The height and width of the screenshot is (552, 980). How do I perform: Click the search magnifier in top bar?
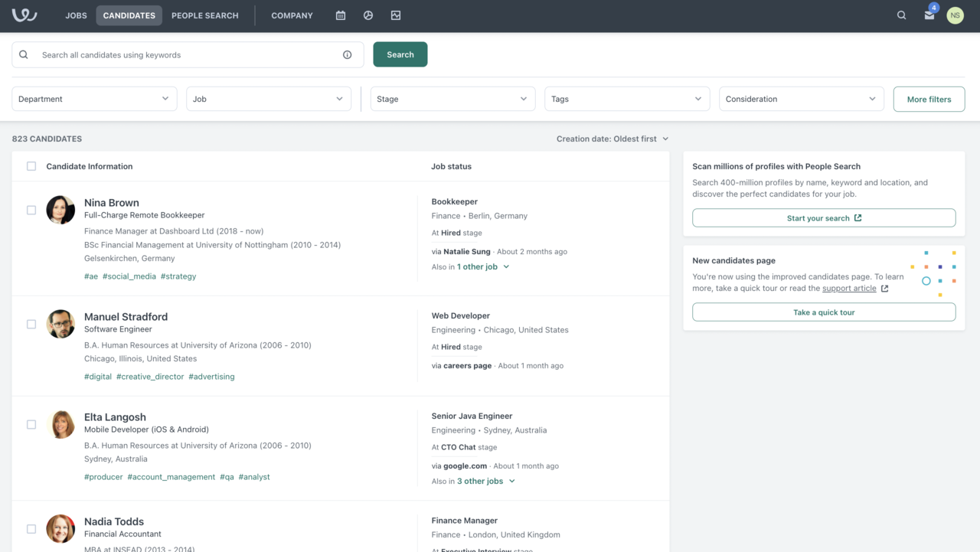tap(901, 15)
